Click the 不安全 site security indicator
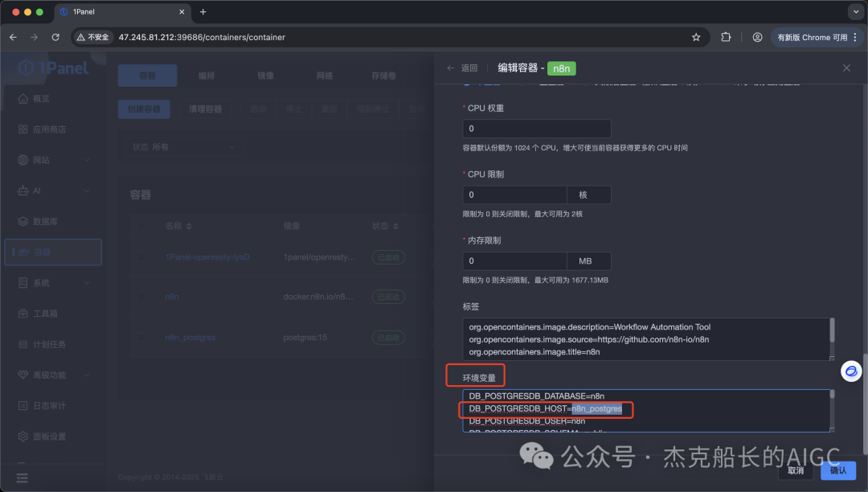 (93, 37)
